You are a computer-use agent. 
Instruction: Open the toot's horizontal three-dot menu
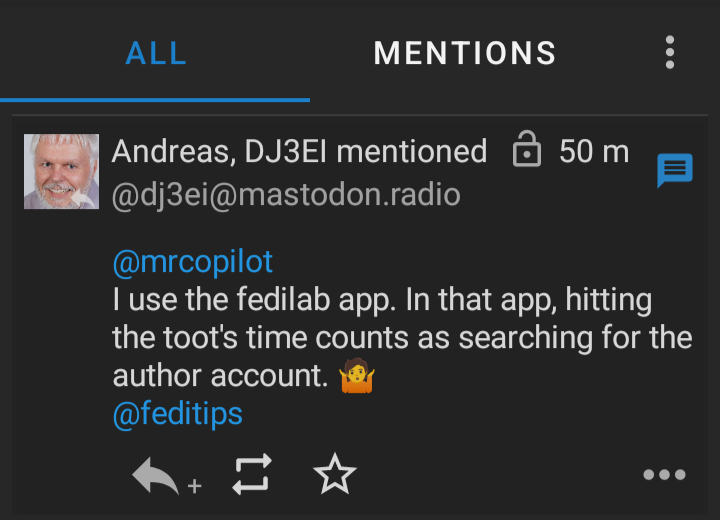[x=664, y=475]
